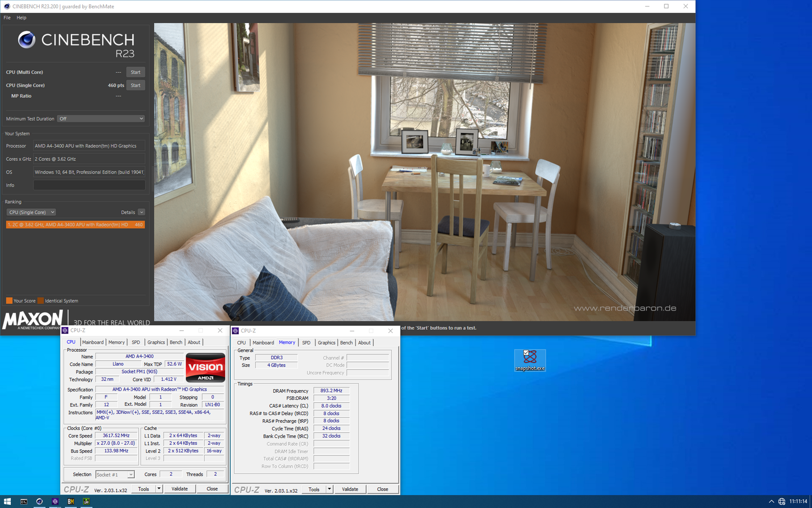Open SPD tab in right CPU-Z window
The height and width of the screenshot is (508, 812).
306,342
